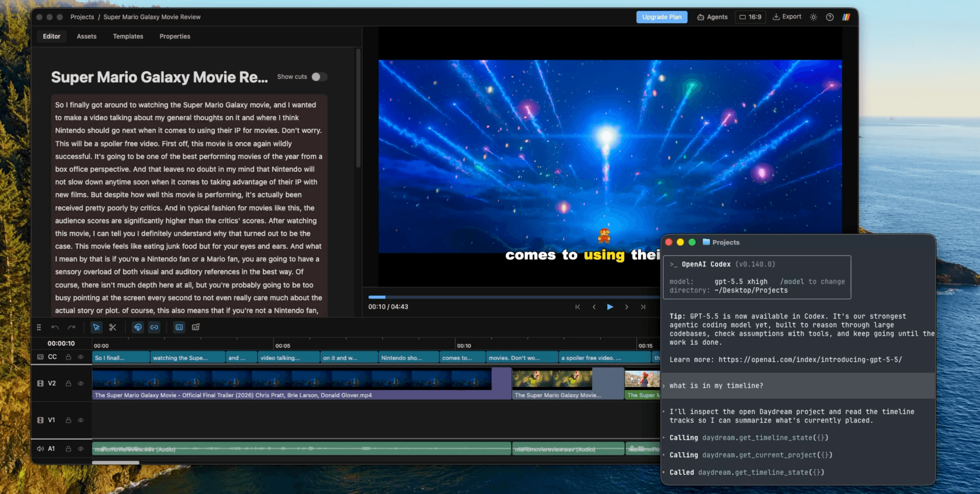Toggle light mode sun icon
The height and width of the screenshot is (494, 980).
pos(813,17)
